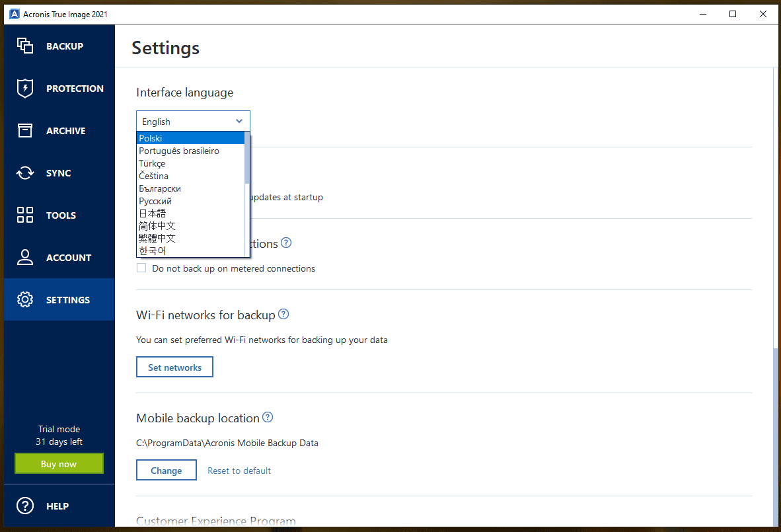Click the Acronis app logo in title bar
This screenshot has width=781, height=532.
[x=15, y=14]
